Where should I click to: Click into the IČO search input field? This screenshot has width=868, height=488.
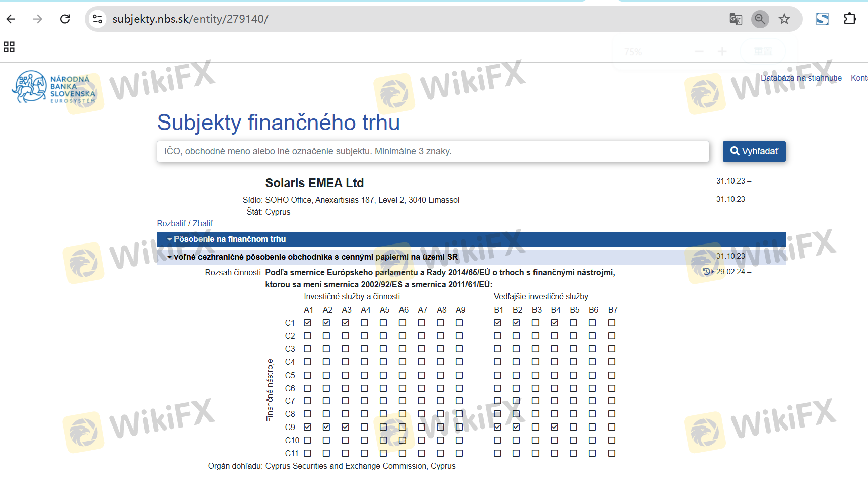(433, 151)
